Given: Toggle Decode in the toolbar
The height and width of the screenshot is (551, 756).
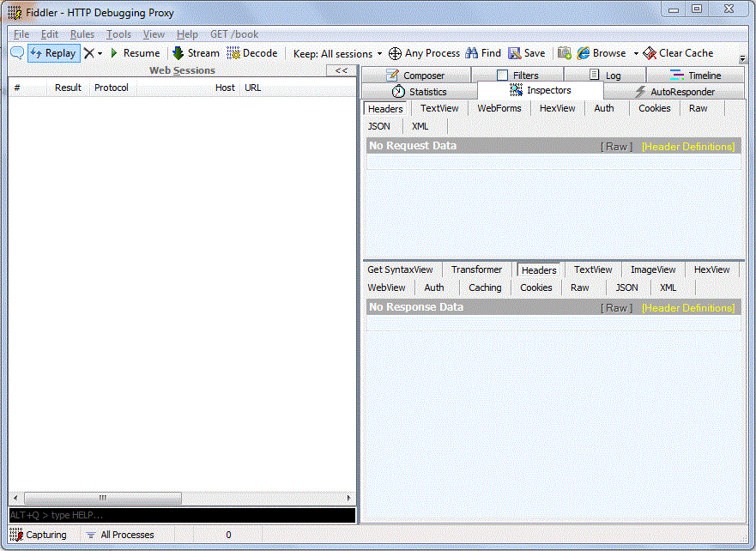Looking at the screenshot, I should 252,53.
